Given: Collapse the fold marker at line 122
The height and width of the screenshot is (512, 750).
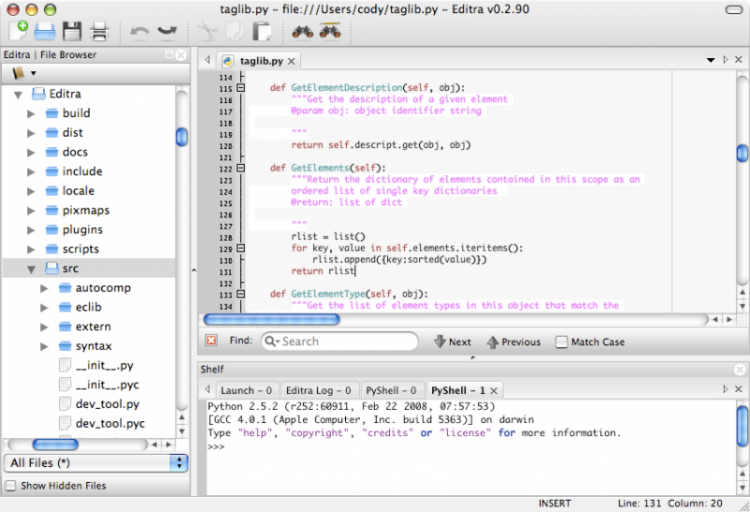Looking at the screenshot, I should click(240, 167).
